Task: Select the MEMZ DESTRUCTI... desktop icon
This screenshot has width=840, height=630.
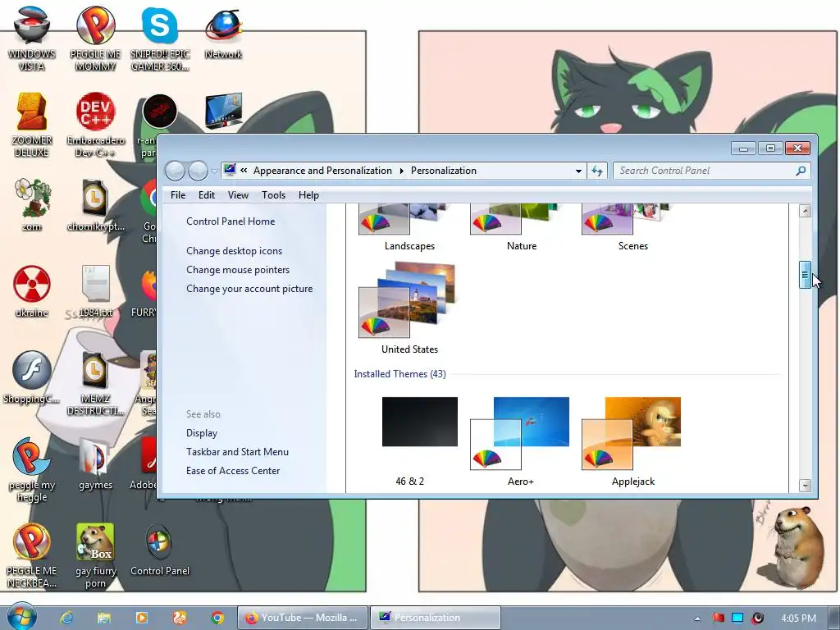Action: [x=95, y=382]
